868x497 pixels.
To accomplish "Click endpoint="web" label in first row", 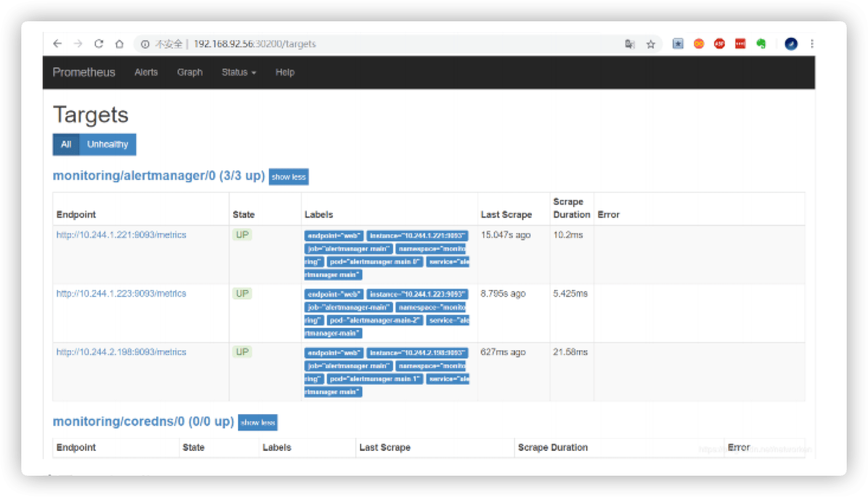I will pyautogui.click(x=334, y=235).
